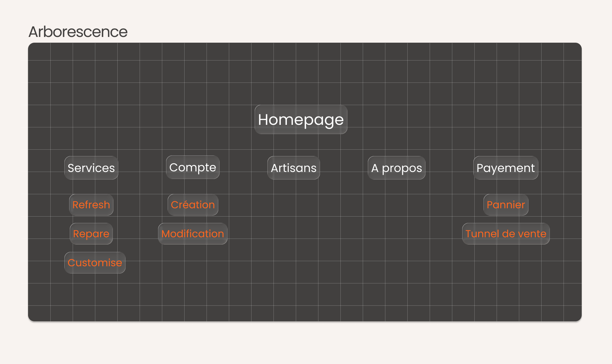Viewport: 612px width, 364px height.
Task: Click the Arborescence title text
Action: [x=78, y=32]
